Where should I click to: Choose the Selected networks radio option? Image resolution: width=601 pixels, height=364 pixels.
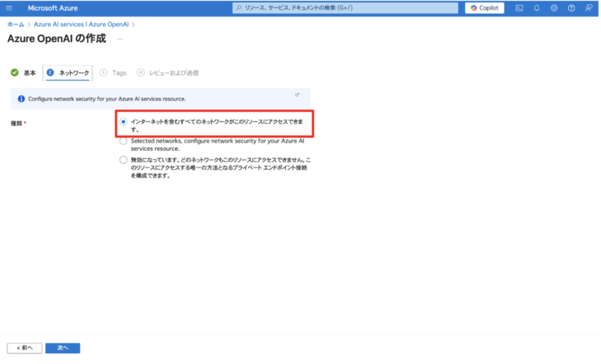coord(123,141)
